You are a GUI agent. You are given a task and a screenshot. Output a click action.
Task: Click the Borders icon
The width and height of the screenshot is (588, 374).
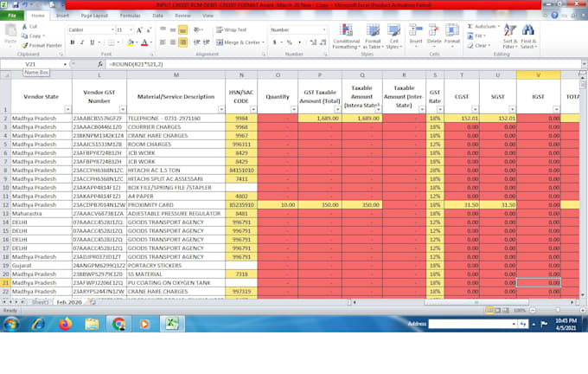pyautogui.click(x=111, y=42)
